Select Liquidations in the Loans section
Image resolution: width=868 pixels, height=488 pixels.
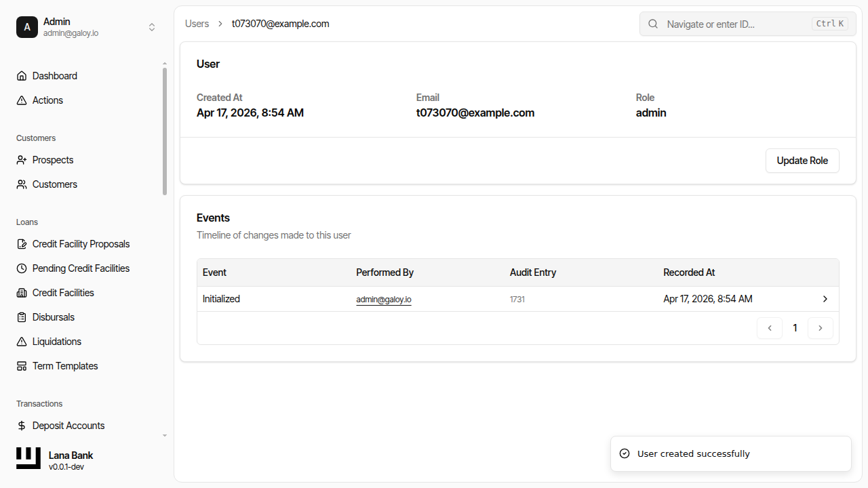pyautogui.click(x=56, y=341)
